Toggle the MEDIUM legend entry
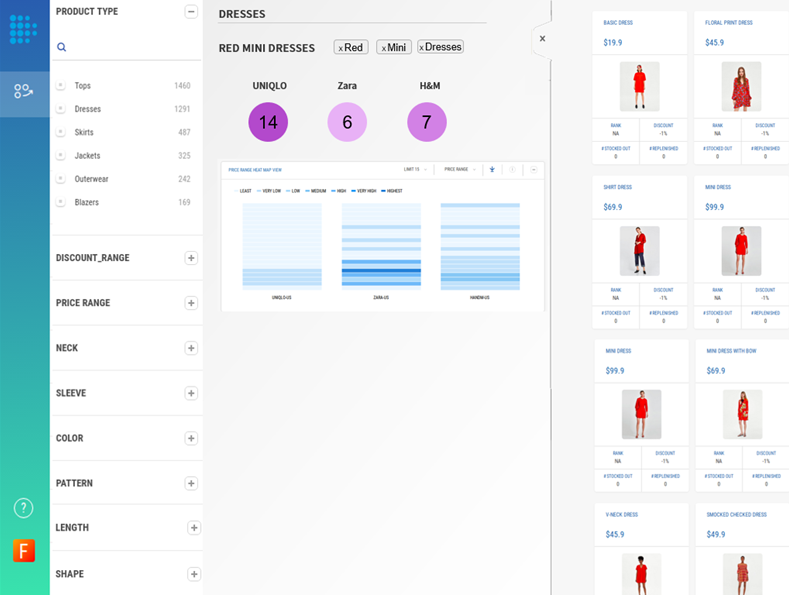Viewport: 789px width, 595px height. pyautogui.click(x=315, y=191)
